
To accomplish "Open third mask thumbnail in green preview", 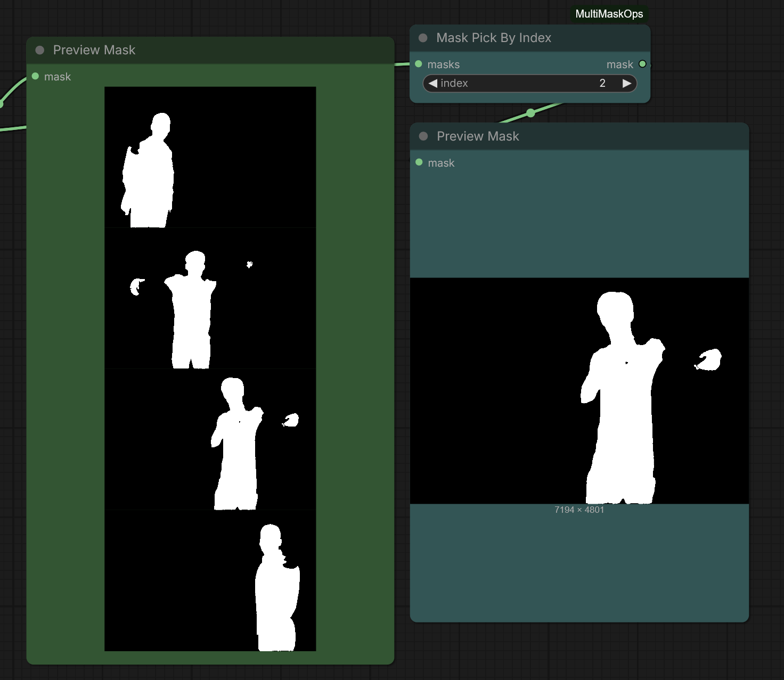I will tap(210, 439).
